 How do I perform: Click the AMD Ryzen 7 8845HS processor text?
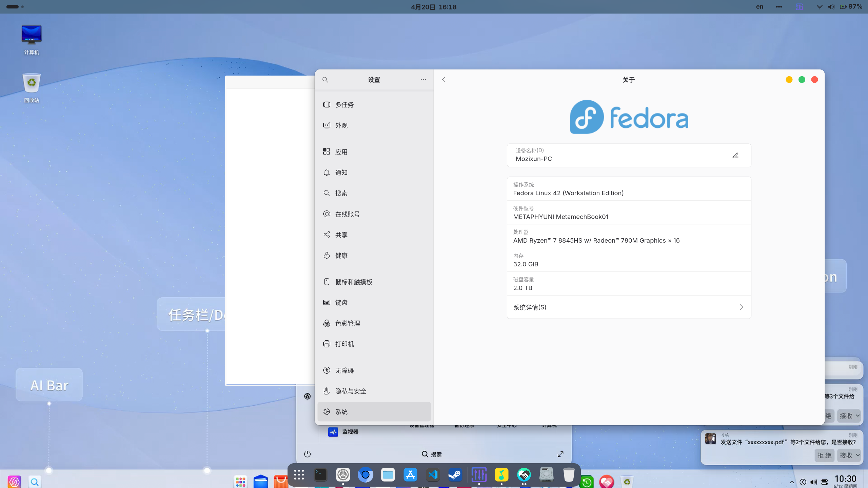click(596, 241)
